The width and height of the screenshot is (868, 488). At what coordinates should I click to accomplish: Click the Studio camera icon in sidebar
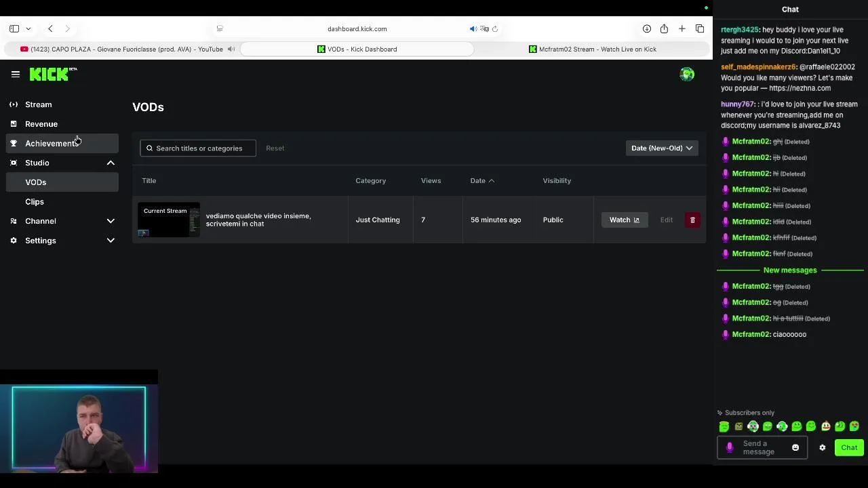(14, 163)
